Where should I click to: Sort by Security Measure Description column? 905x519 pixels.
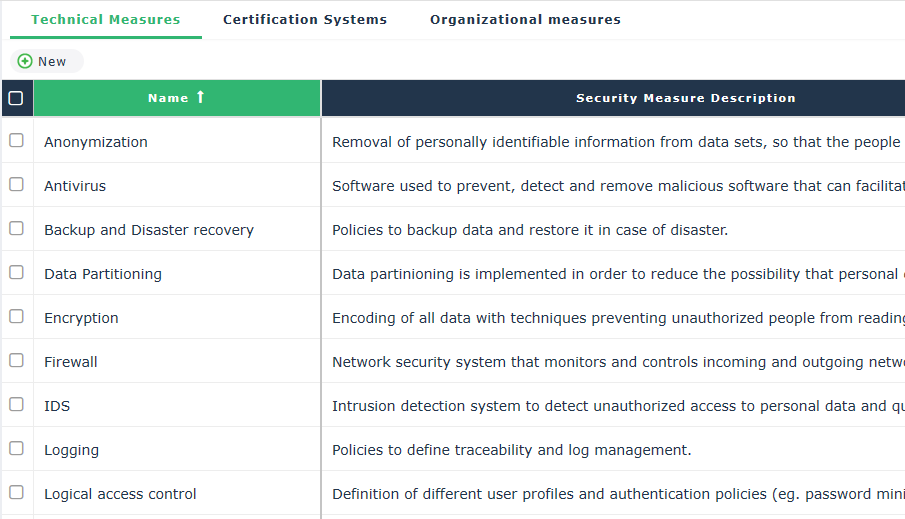click(x=686, y=98)
